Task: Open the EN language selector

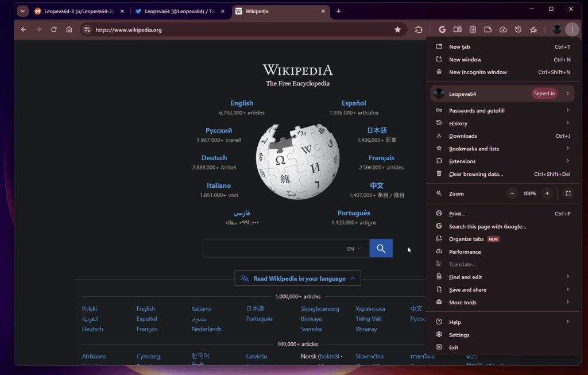Action: tap(354, 249)
